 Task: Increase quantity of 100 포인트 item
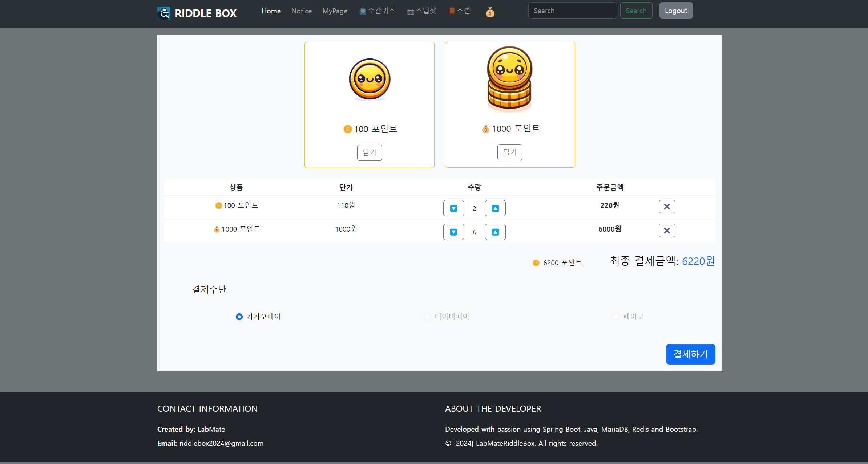pos(495,208)
